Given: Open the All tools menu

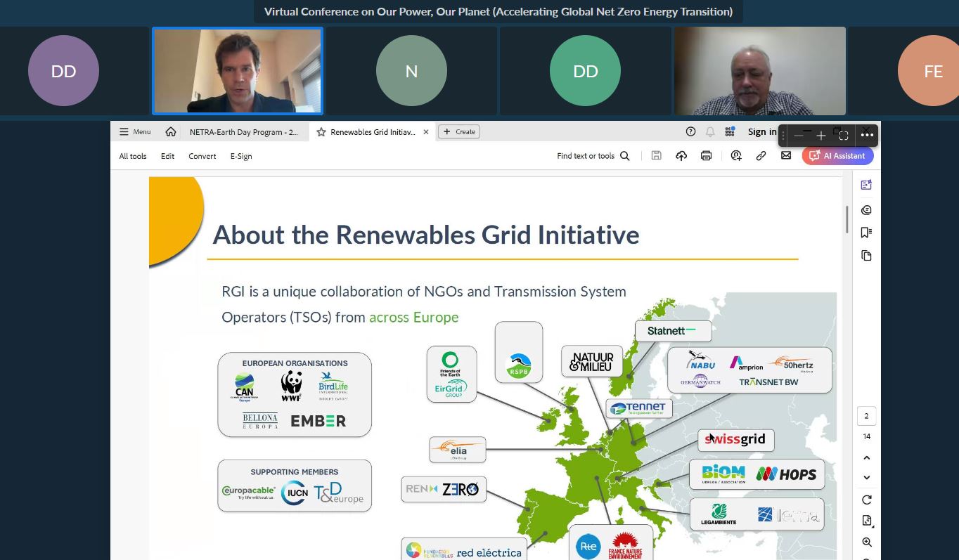Looking at the screenshot, I should click(x=133, y=156).
